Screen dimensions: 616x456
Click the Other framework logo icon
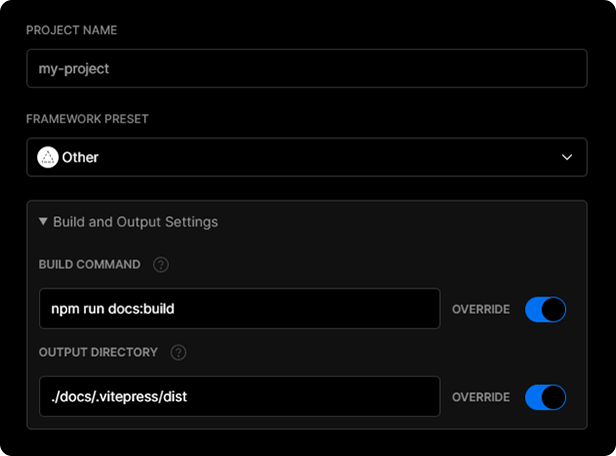coord(48,157)
